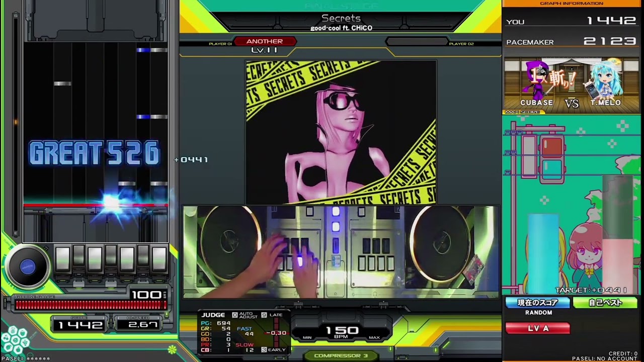The width and height of the screenshot is (644, 362).
Task: Click the Secrets music video thumbnail
Action: (x=341, y=132)
